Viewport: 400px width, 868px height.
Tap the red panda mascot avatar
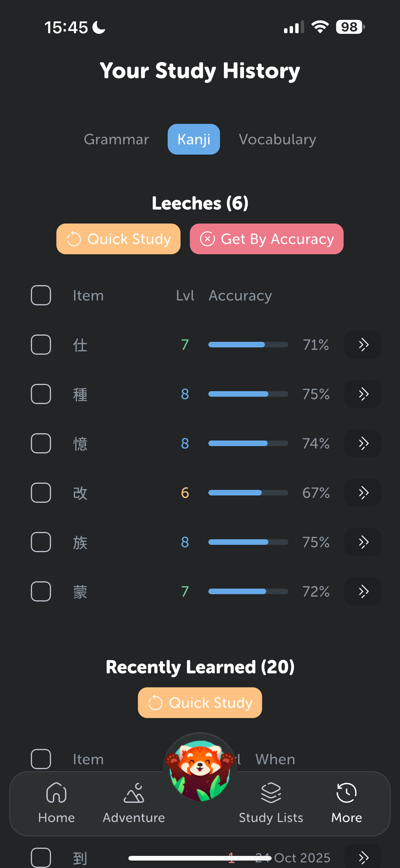(200, 769)
